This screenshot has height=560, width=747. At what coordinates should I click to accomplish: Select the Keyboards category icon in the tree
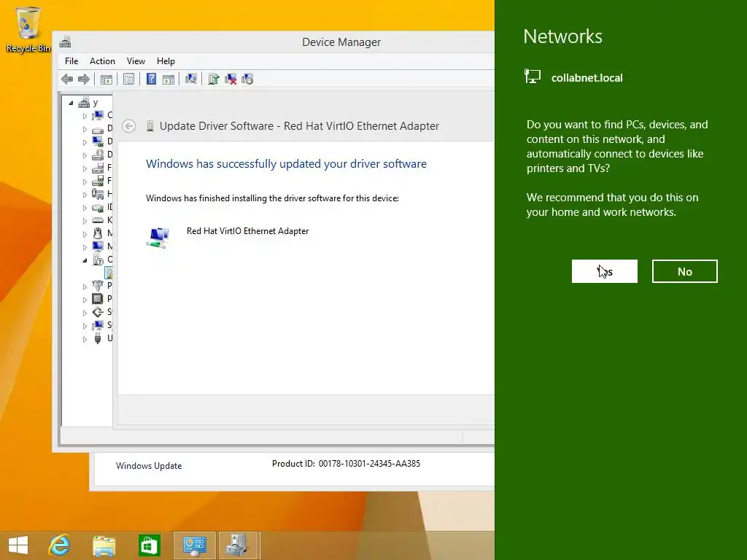point(98,220)
